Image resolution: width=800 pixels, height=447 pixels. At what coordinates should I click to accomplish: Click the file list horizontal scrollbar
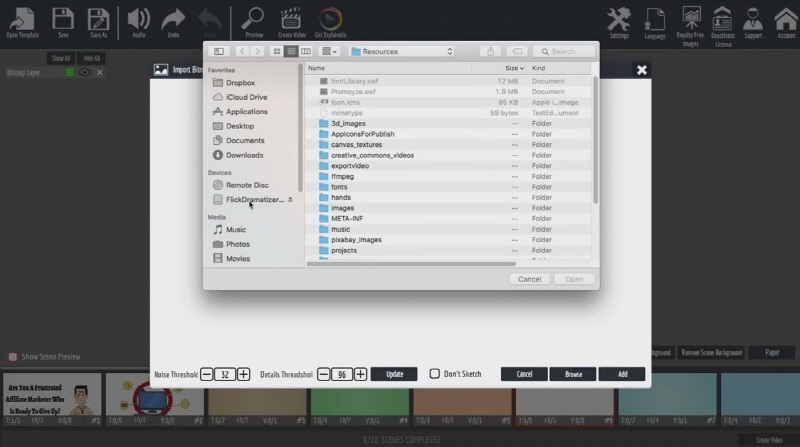pos(411,264)
